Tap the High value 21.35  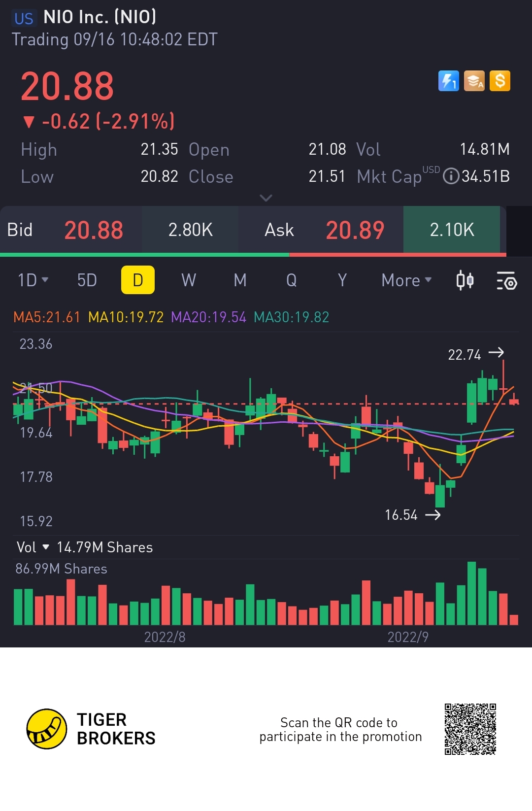pos(159,149)
